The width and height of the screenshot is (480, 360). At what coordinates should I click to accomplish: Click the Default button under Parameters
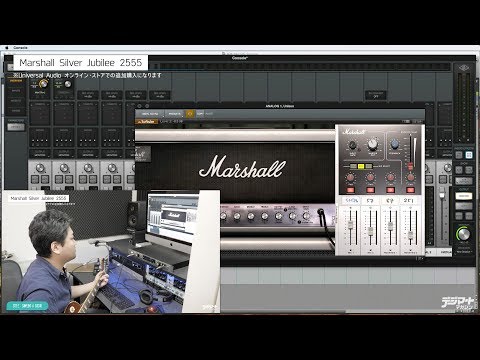tap(16, 127)
